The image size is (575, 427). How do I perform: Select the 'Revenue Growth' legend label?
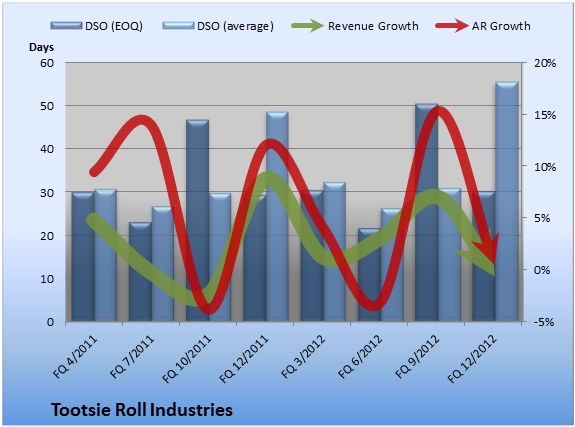(x=373, y=26)
